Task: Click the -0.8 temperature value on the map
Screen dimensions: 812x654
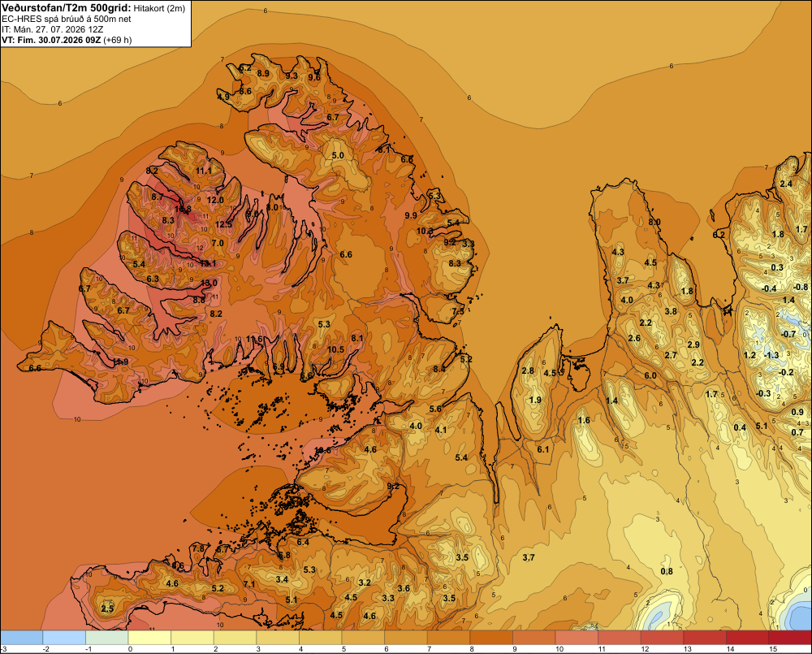Action: [801, 287]
